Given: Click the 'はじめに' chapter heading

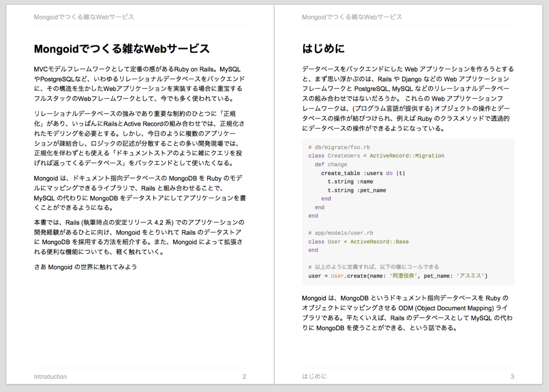Looking at the screenshot, I should tap(323, 49).
